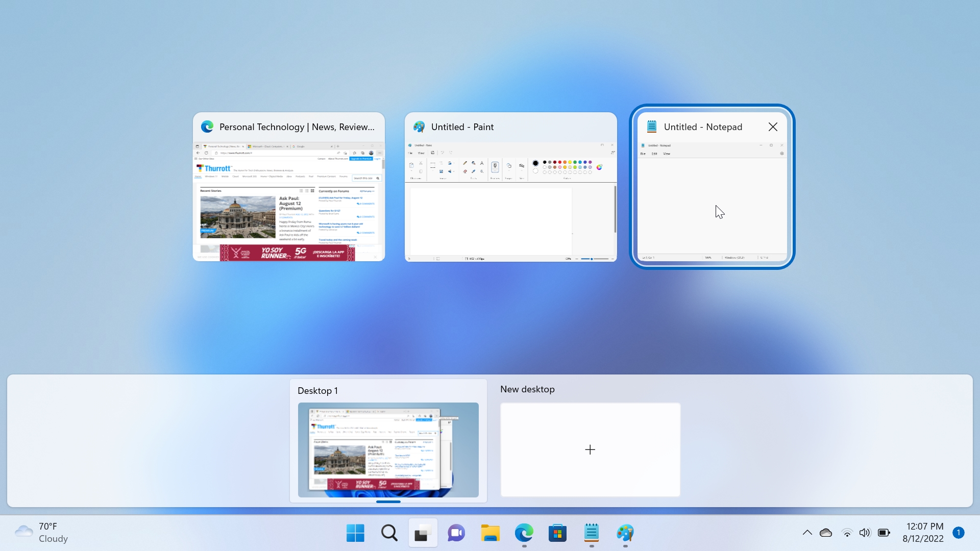The height and width of the screenshot is (551, 980).
Task: Open File Explorer from the taskbar
Action: (490, 533)
